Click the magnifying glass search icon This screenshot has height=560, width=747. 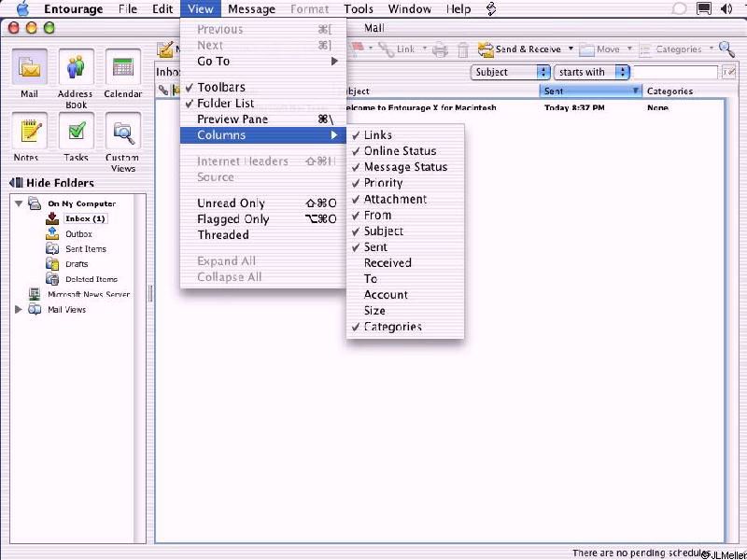coord(726,49)
